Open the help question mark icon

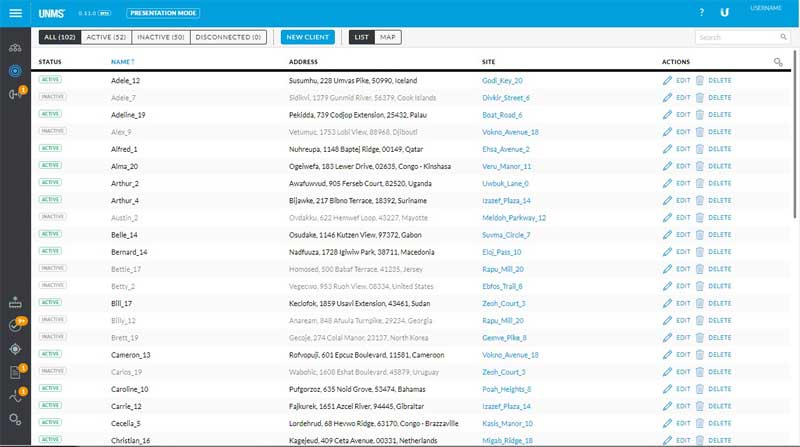[702, 12]
